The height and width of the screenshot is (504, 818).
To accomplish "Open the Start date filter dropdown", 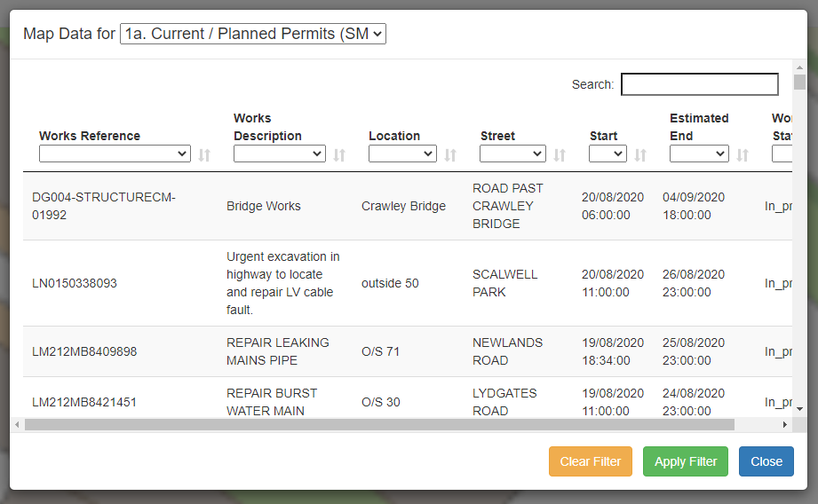I will click(608, 154).
